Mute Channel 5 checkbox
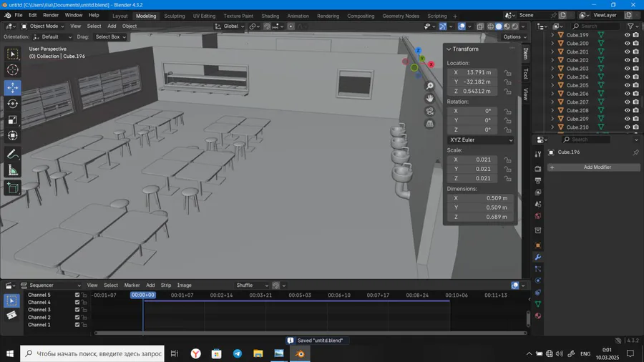Screen dimensions: 644x362 77,295
